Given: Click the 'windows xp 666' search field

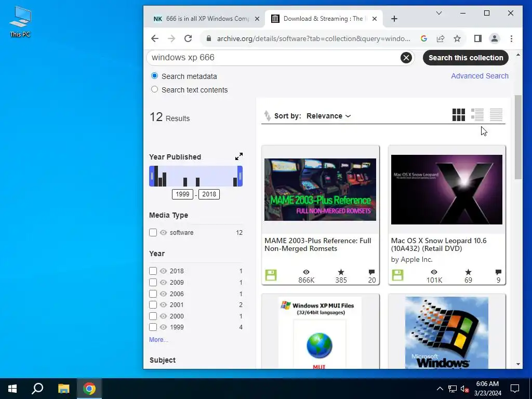Looking at the screenshot, I should (275, 58).
